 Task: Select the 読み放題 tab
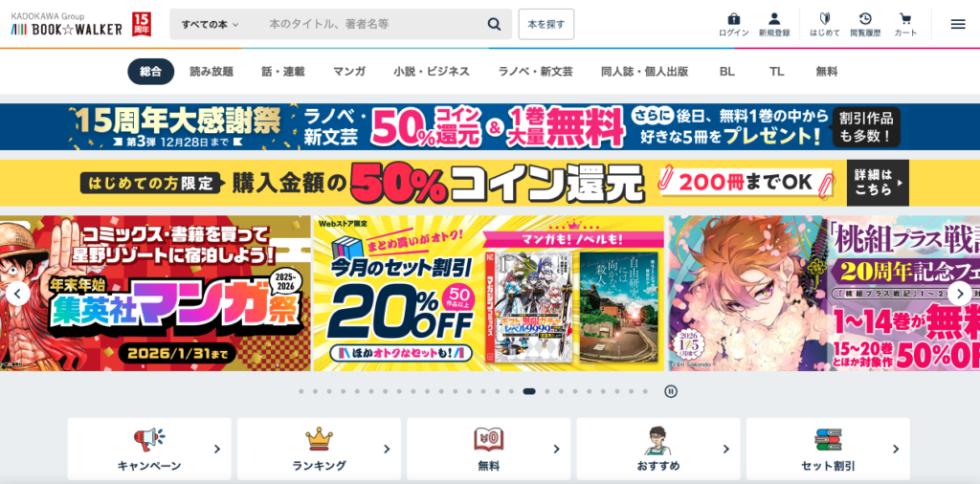click(x=212, y=71)
